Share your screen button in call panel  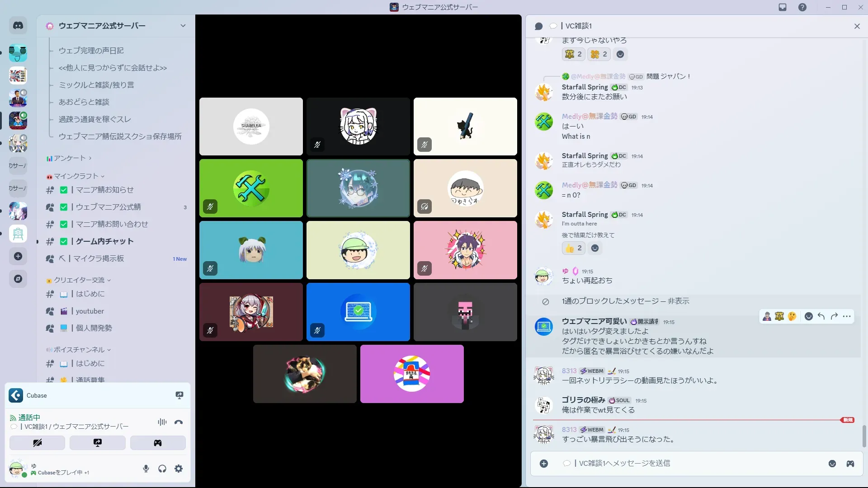pos(98,443)
